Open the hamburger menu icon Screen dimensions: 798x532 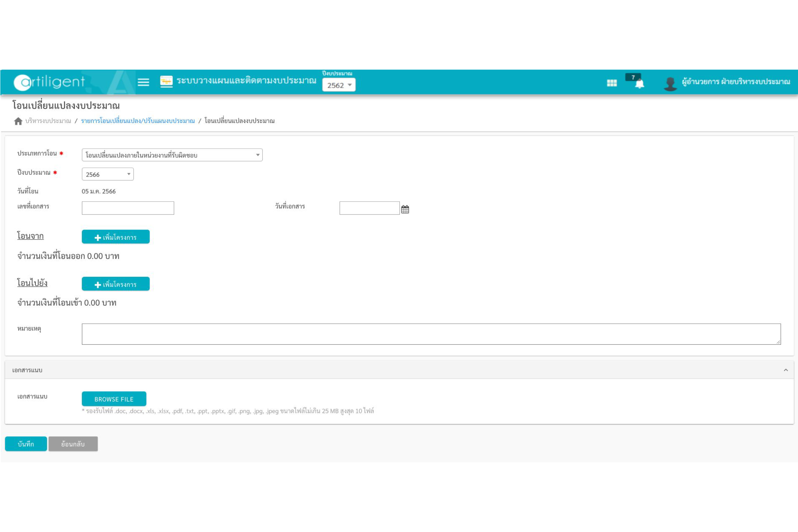click(143, 82)
